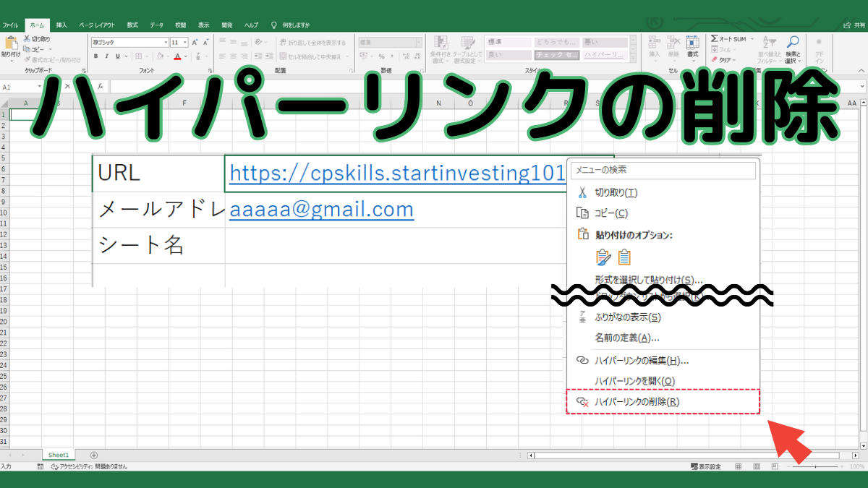Click the Paste clipboard icon in ribbon
This screenshot has height=488, width=868.
(11, 42)
